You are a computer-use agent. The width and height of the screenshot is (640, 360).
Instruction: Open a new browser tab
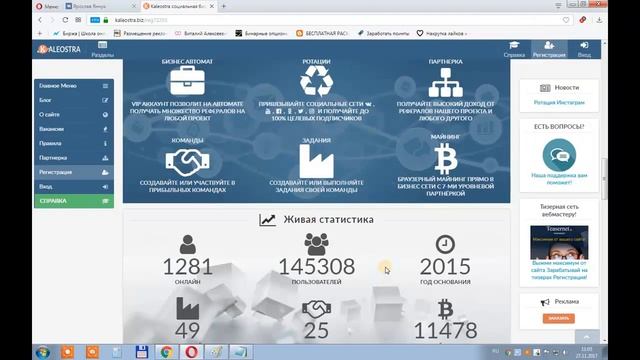224,6
